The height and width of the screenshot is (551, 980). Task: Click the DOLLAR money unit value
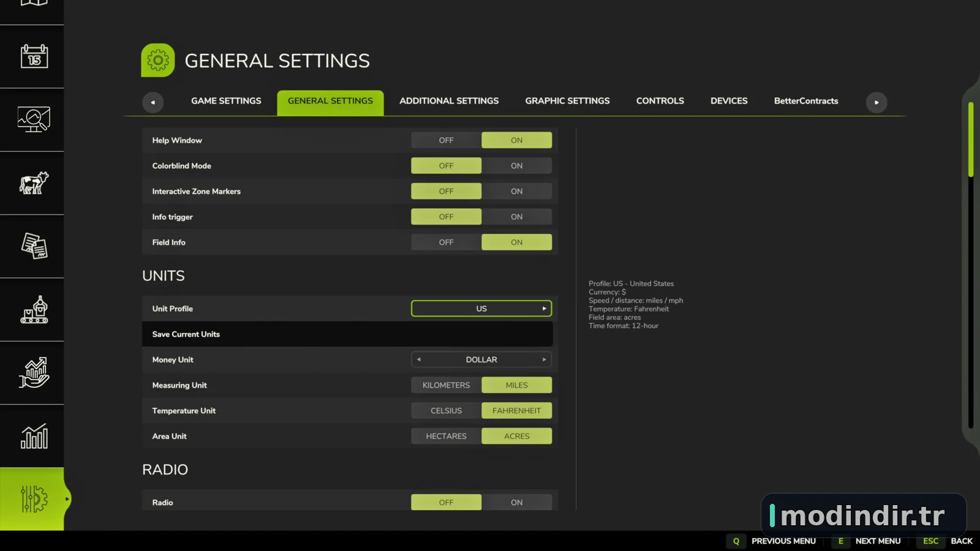pos(481,359)
